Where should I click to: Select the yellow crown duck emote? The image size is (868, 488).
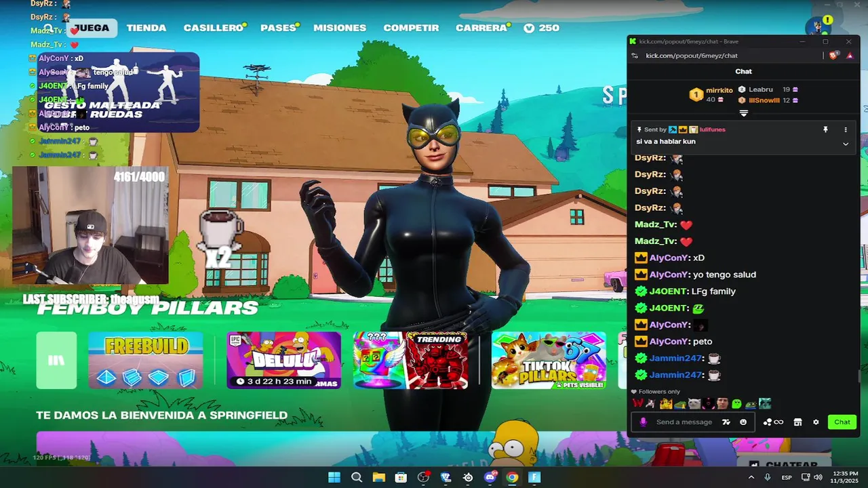pos(666,404)
